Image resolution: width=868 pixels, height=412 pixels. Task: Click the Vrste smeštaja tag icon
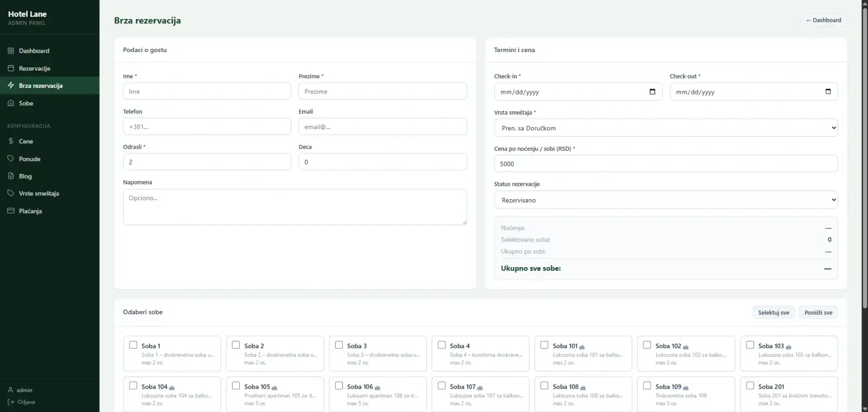click(x=11, y=193)
